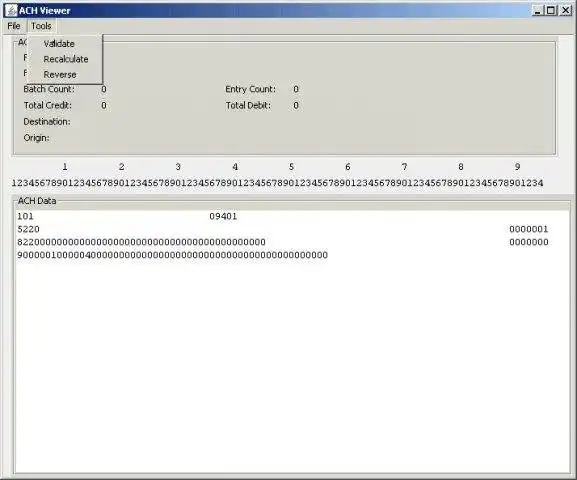Click the column ruler digit row

(x=277, y=183)
